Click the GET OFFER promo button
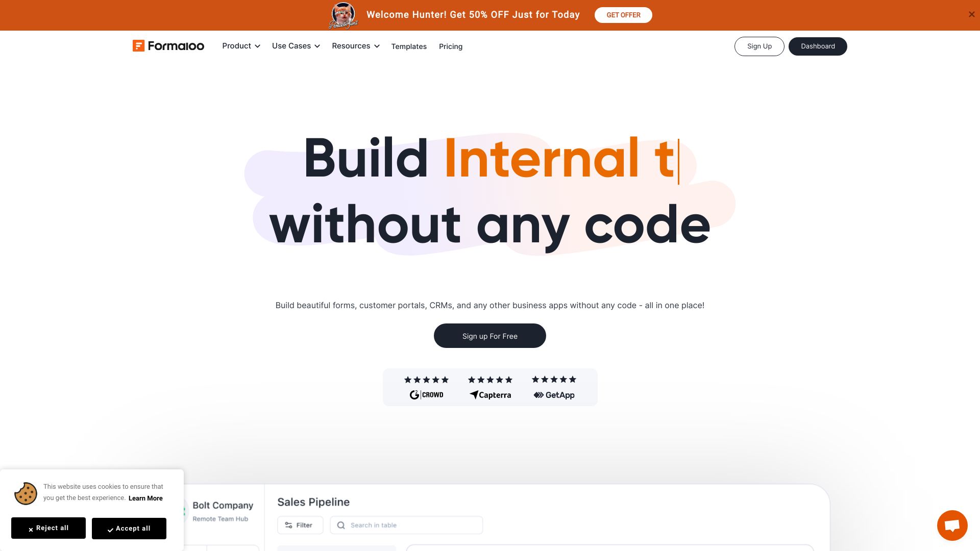The width and height of the screenshot is (980, 551). [x=623, y=15]
